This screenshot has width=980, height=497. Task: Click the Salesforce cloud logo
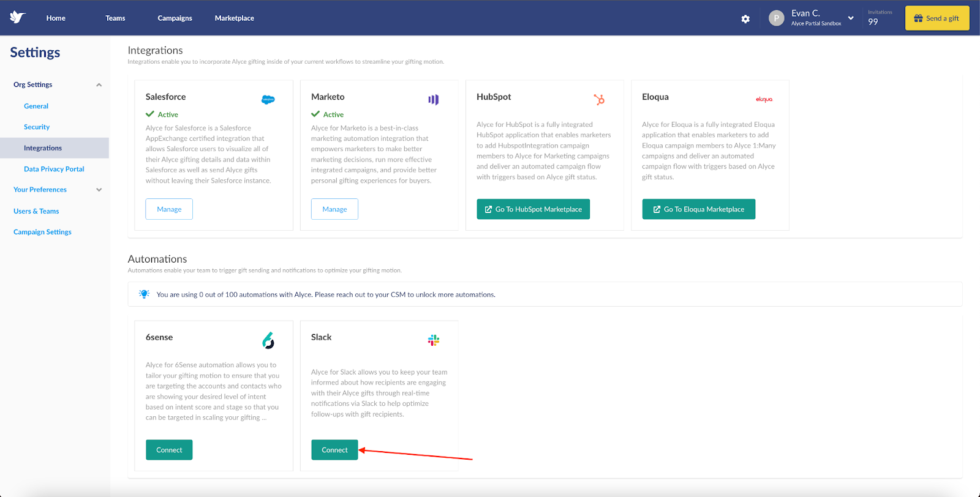[268, 100]
